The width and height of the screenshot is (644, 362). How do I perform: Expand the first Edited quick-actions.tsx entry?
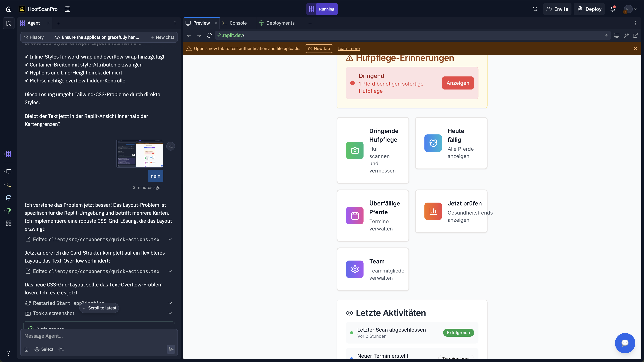(170, 239)
